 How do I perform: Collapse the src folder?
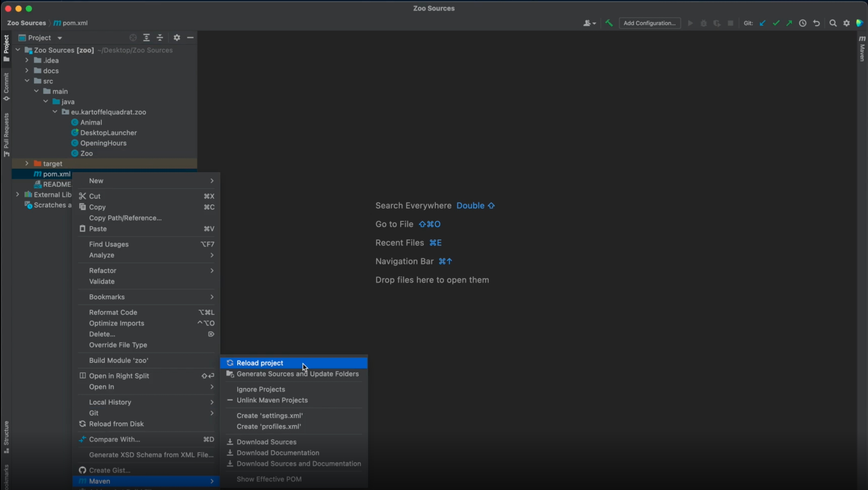(x=27, y=81)
